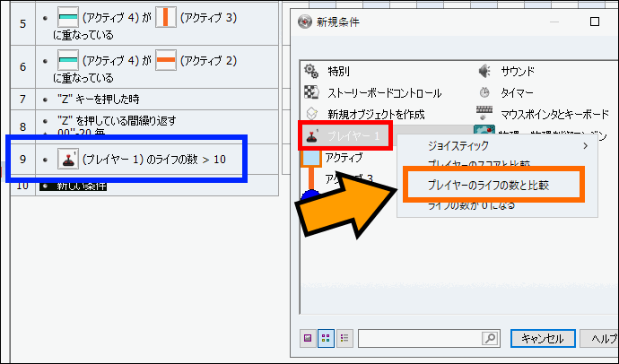Image resolution: width=619 pixels, height=364 pixels.
Task: Click the horizontal orange アクティブ 2 icon in event 6
Action: 166,60
